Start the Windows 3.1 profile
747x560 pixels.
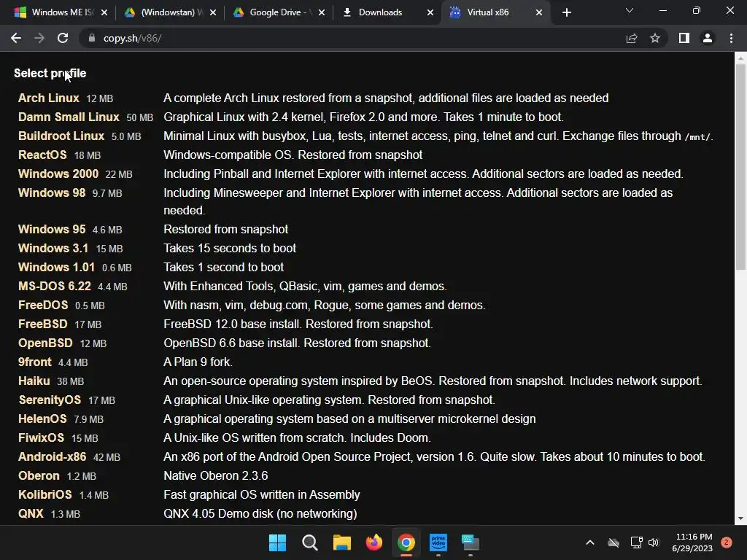point(53,248)
